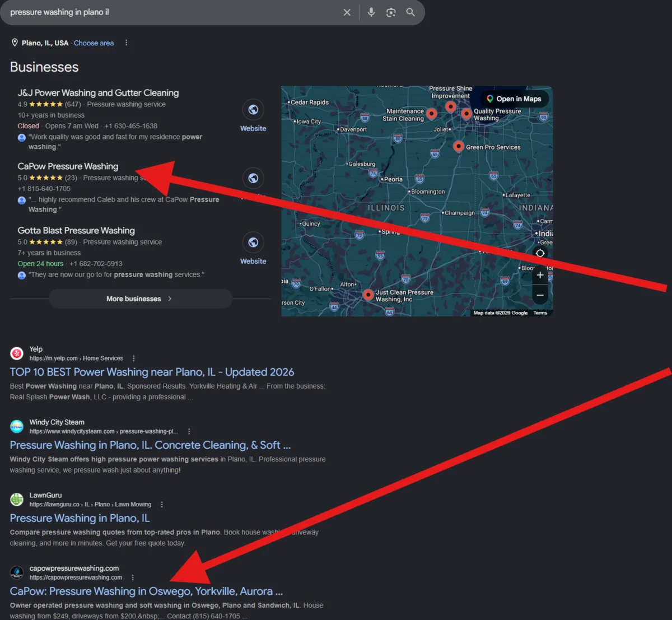Screen dimensions: 672x620
Task: Open the map Terms link
Action: (x=540, y=313)
